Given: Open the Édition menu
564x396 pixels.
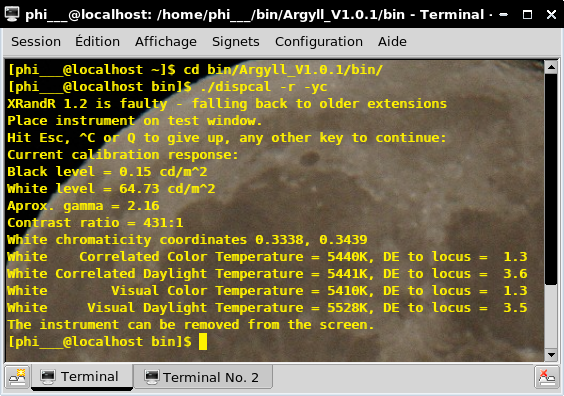Looking at the screenshot, I should click(97, 42).
